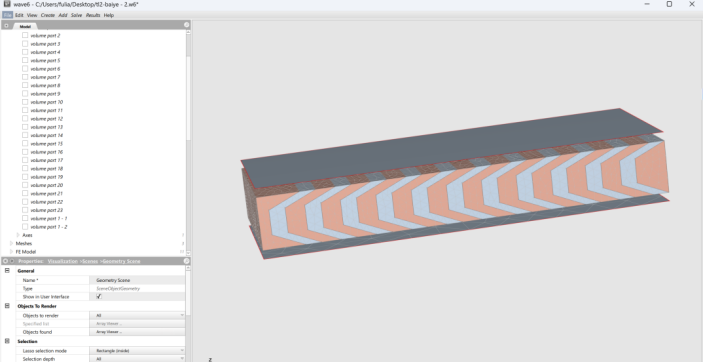
Task: Expand the Meshes tree node
Action: click(12, 243)
